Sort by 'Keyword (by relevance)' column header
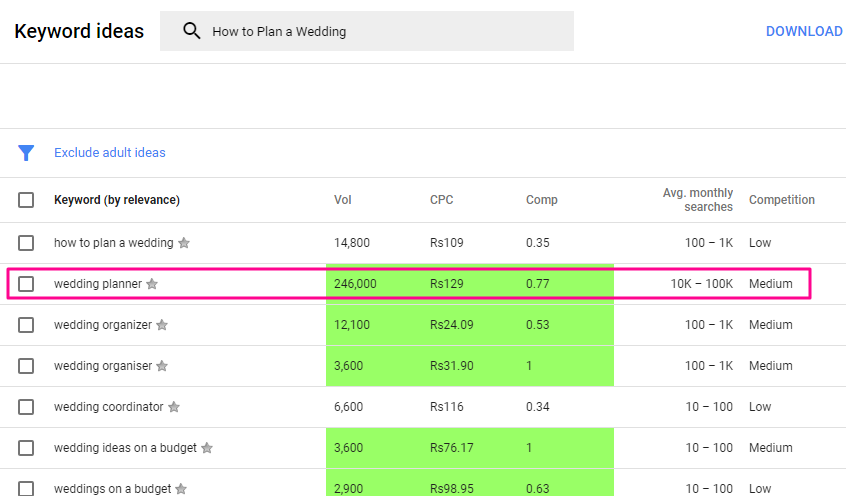846x496 pixels. [x=117, y=200]
